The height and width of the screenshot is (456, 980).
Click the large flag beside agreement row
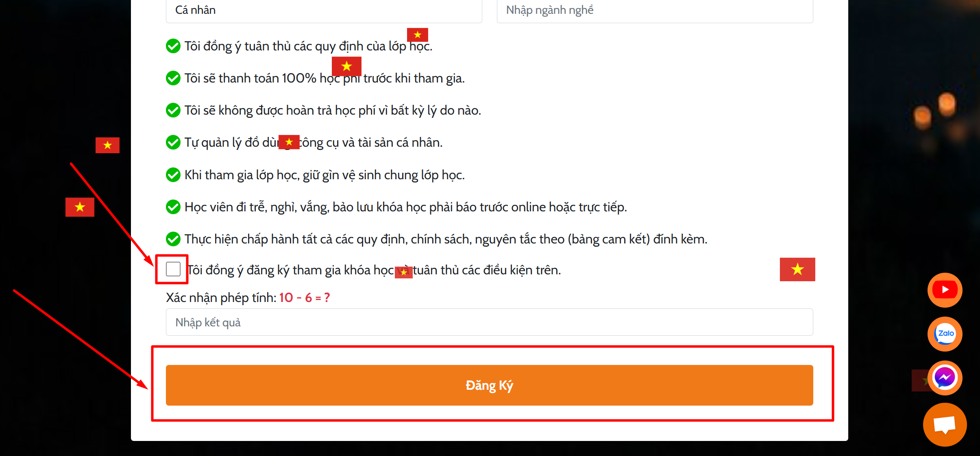coord(797,269)
